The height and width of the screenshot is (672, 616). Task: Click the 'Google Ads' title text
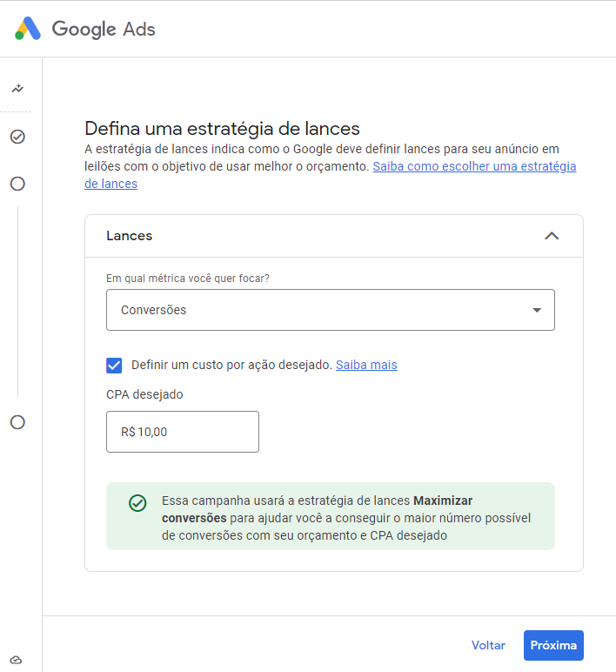[x=104, y=29]
